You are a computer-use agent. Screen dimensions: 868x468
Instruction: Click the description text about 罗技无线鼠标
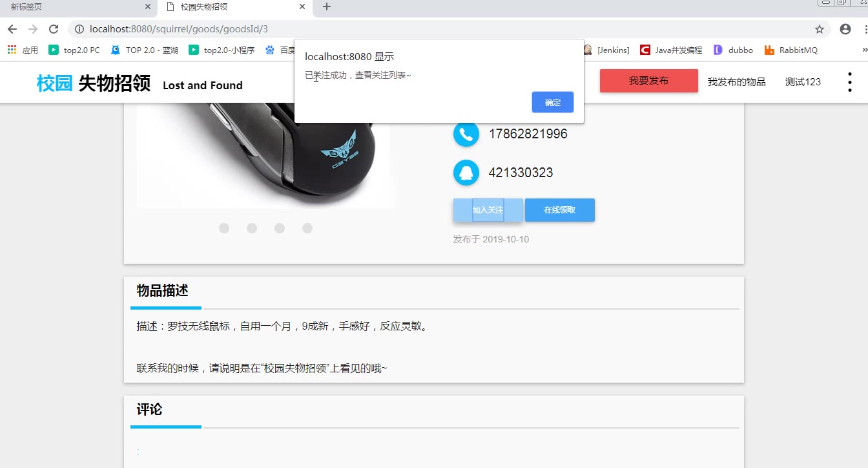(x=282, y=326)
